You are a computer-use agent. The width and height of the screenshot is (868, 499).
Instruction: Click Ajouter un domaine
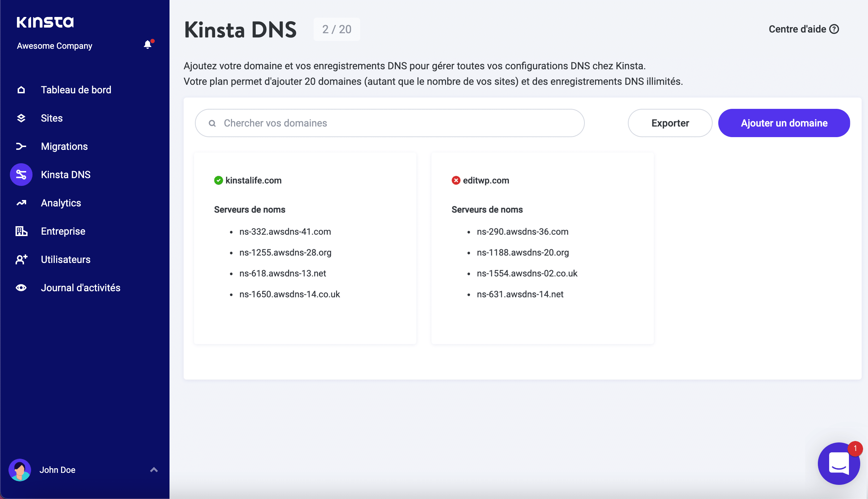[x=784, y=123]
